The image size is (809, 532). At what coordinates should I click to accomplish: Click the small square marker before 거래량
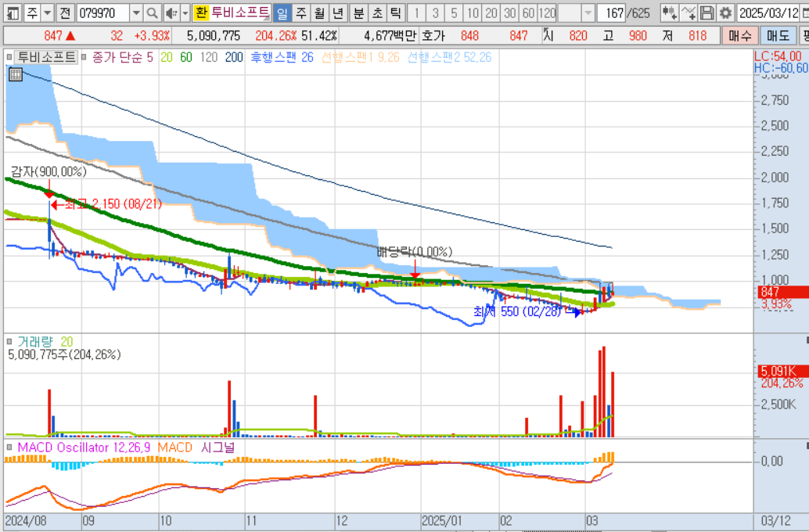[9, 341]
